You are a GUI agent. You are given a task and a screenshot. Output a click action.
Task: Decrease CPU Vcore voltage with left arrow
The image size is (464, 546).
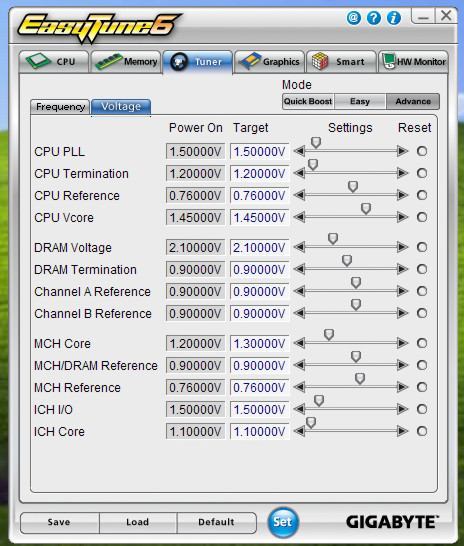[299, 217]
